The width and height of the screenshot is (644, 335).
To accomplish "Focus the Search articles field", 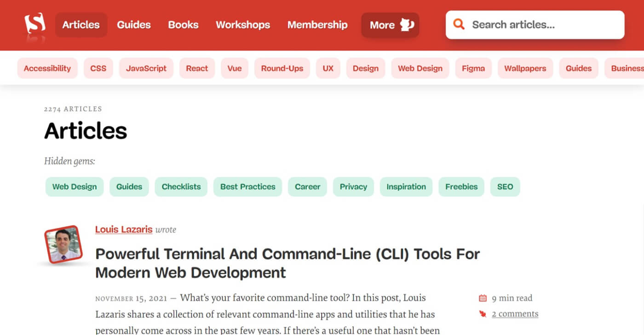I will click(x=535, y=25).
